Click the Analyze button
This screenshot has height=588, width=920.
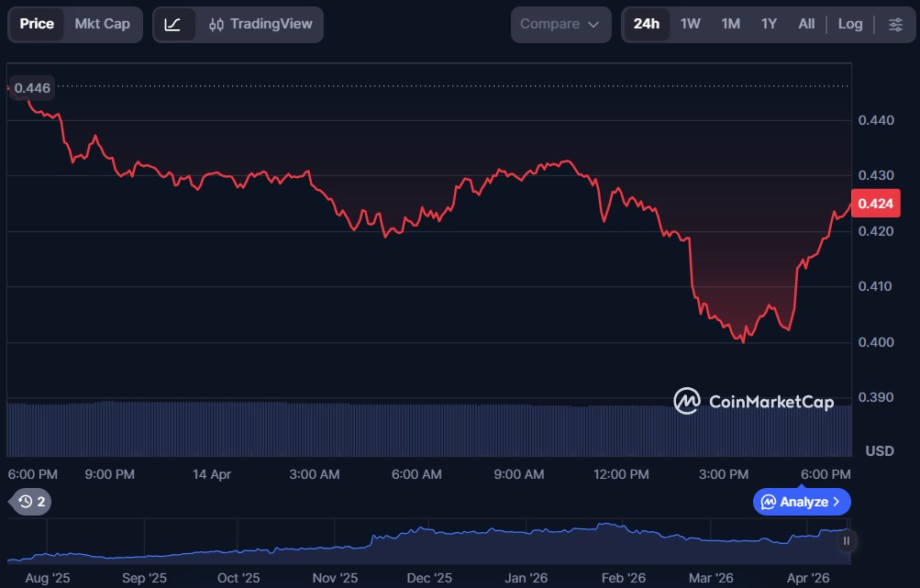802,502
